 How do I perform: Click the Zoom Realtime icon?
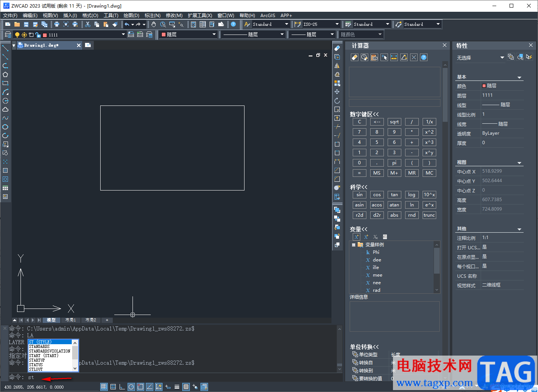click(163, 24)
